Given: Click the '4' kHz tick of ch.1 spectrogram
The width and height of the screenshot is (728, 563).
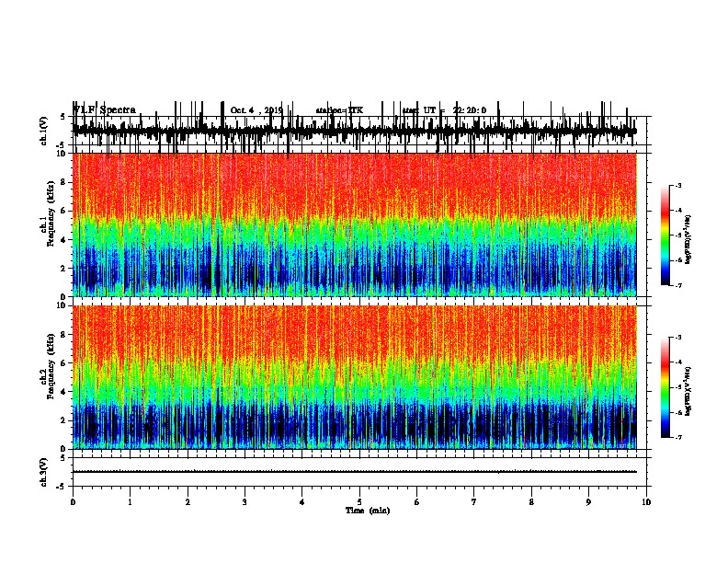Looking at the screenshot, I should click(x=63, y=240).
